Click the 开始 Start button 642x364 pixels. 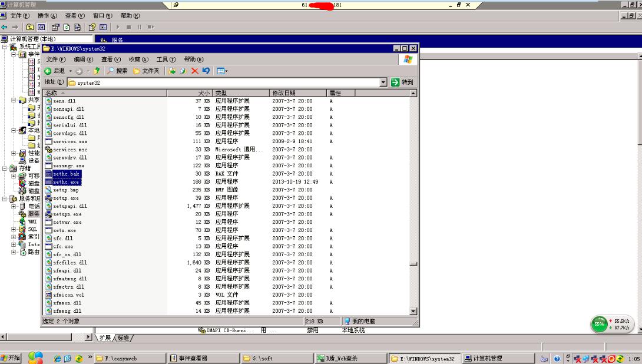click(11, 358)
